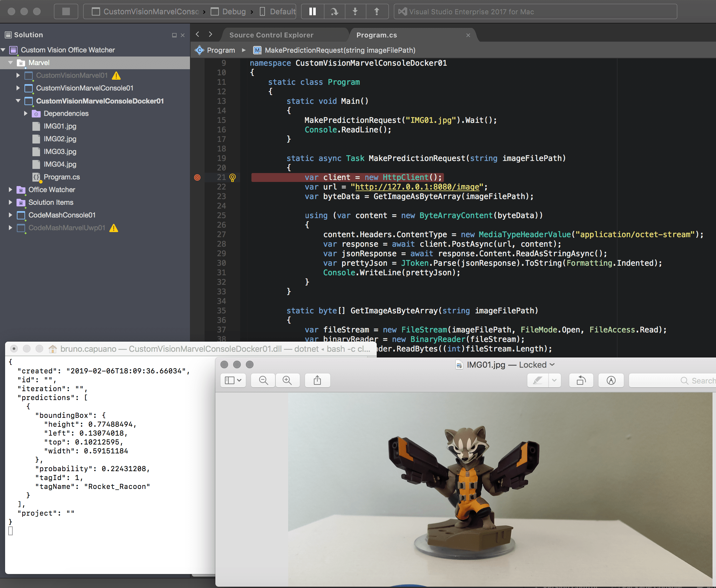This screenshot has height=588, width=716.
Task: Collapse the Marvel folder
Action: click(x=10, y=63)
